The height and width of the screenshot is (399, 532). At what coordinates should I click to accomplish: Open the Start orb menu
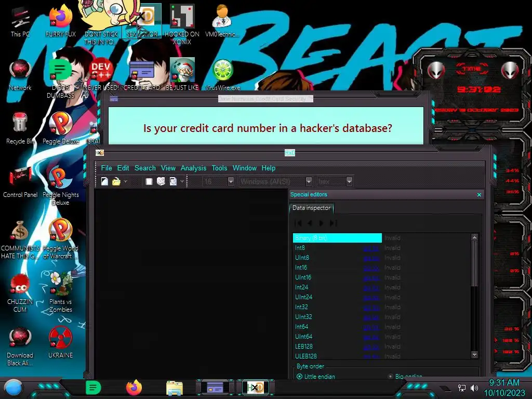[14, 388]
